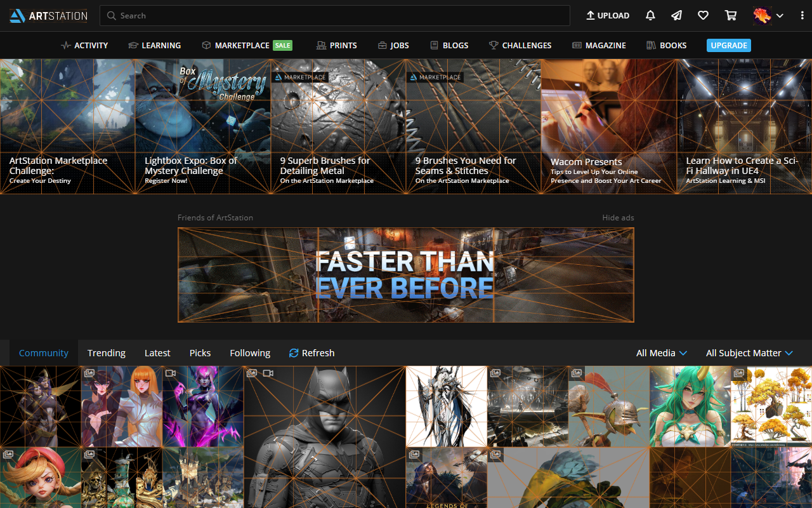Open the Activity menu
The image size is (812, 508).
84,45
